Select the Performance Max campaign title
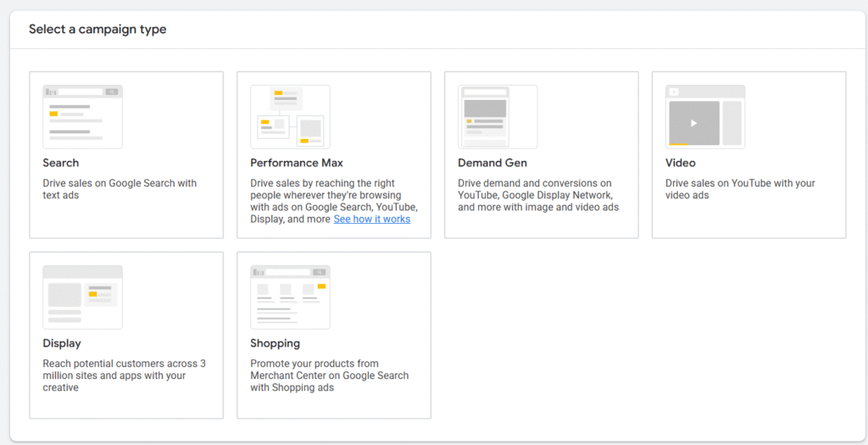The height and width of the screenshot is (445, 868). click(x=297, y=163)
